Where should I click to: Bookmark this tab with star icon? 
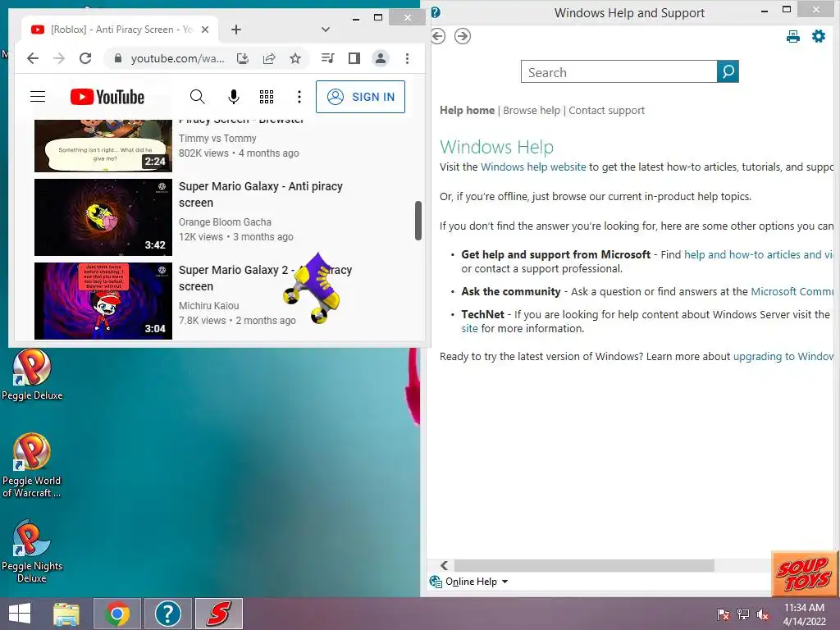[x=295, y=58]
